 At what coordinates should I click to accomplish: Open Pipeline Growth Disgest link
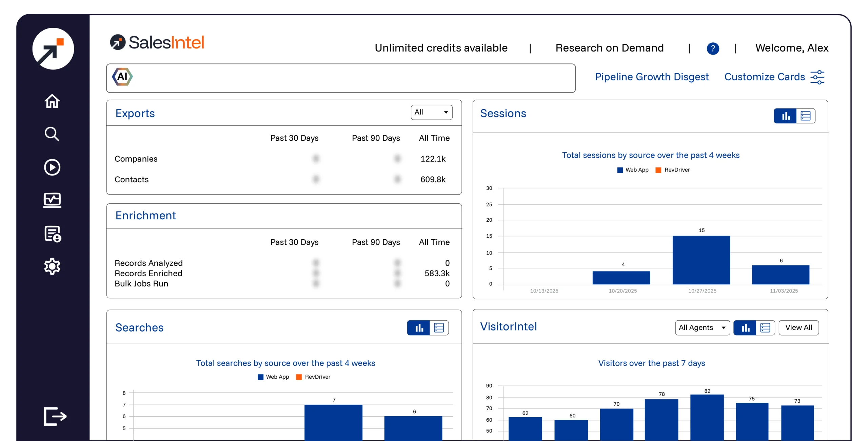click(x=652, y=77)
